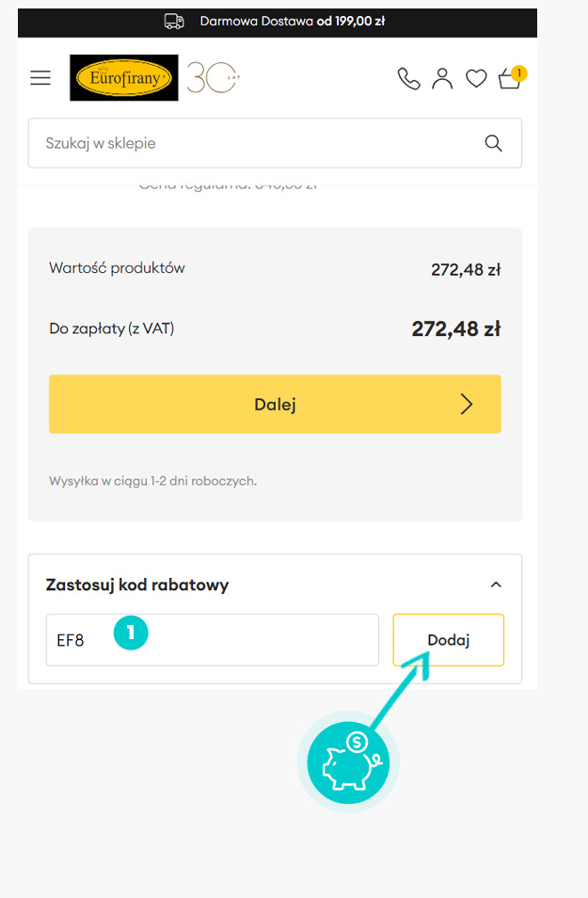The image size is (588, 898).
Task: Click the Dodaj button
Action: coord(448,640)
